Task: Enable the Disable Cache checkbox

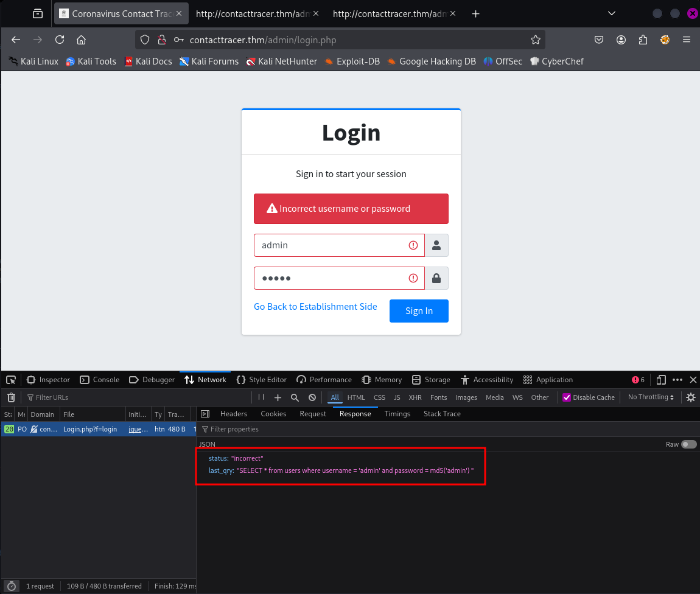Action: click(565, 397)
